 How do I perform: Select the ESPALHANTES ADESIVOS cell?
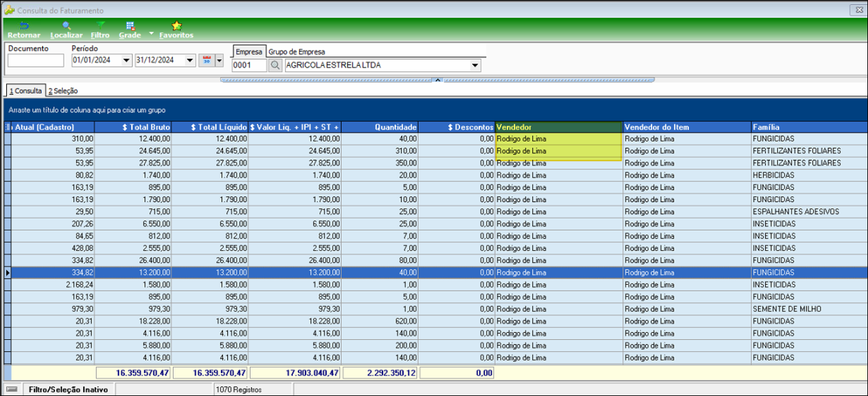click(809, 212)
